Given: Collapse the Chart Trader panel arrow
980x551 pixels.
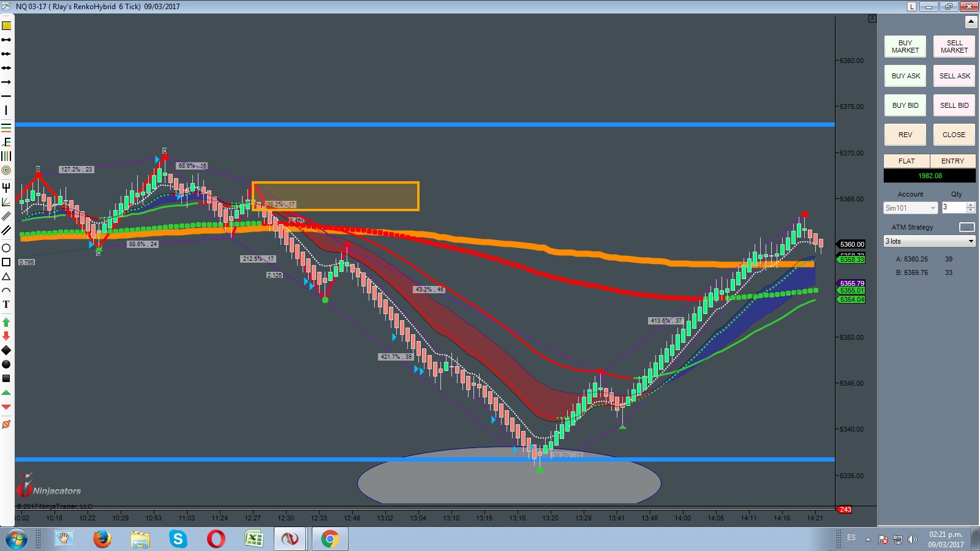Looking at the screenshot, I should coord(971,22).
